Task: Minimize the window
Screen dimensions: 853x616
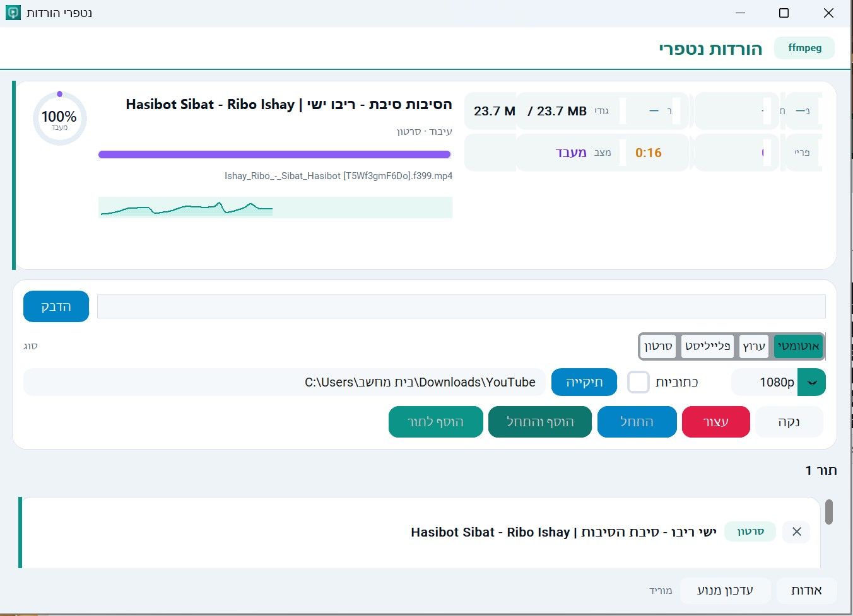Action: point(740,13)
